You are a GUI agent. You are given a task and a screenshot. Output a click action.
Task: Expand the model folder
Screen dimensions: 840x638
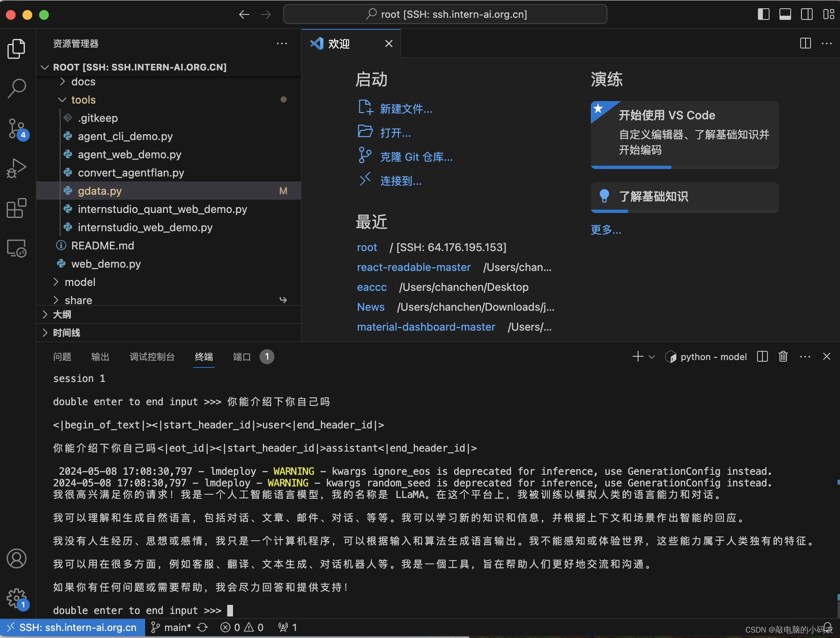[168, 282]
